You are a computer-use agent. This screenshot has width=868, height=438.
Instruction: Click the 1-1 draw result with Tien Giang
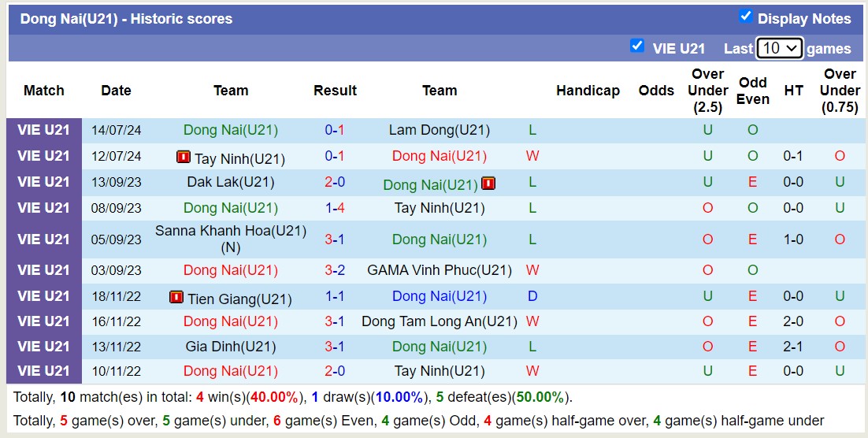tap(335, 296)
